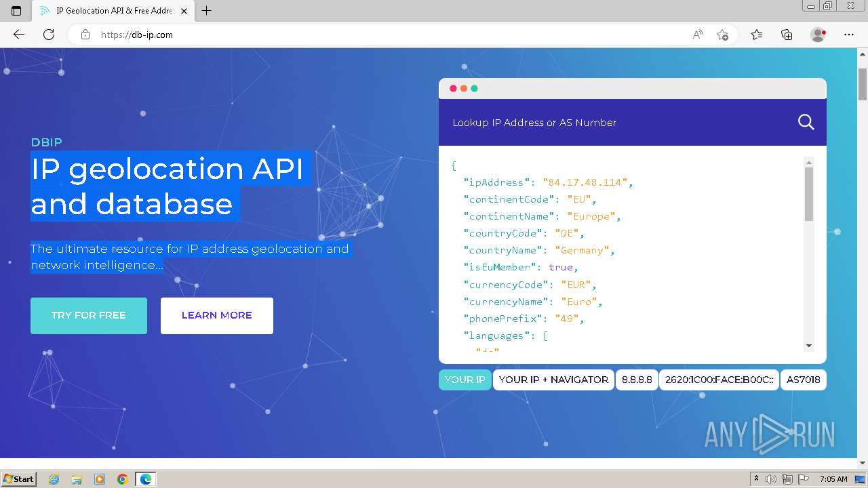Launch Google Chrome from the taskbar
This screenshot has width=868, height=488.
123,479
